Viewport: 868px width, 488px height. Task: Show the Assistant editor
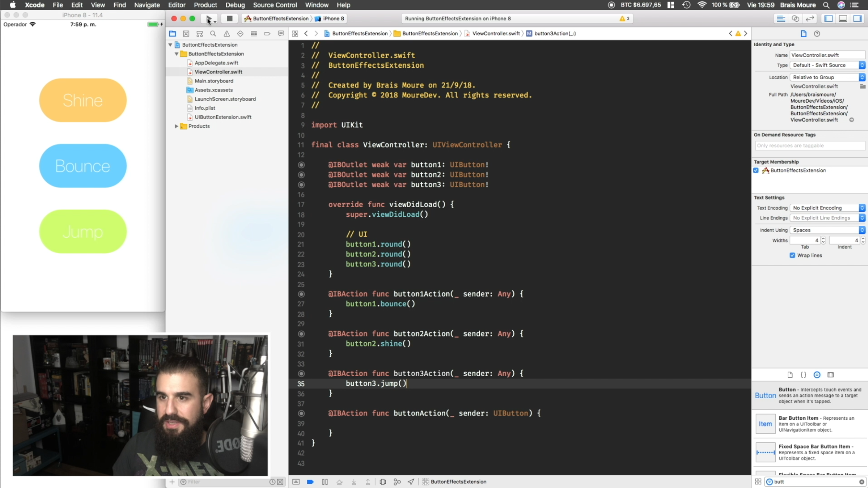(x=796, y=19)
